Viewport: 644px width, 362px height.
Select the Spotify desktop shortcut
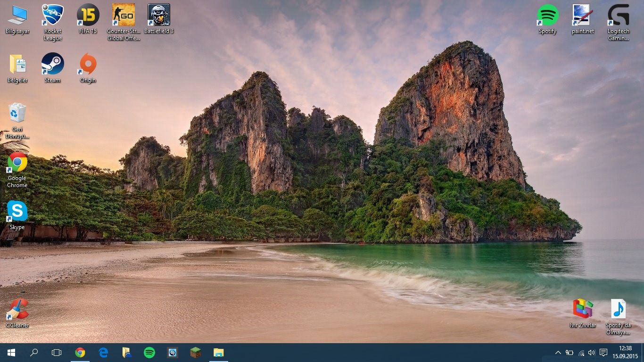point(548,19)
